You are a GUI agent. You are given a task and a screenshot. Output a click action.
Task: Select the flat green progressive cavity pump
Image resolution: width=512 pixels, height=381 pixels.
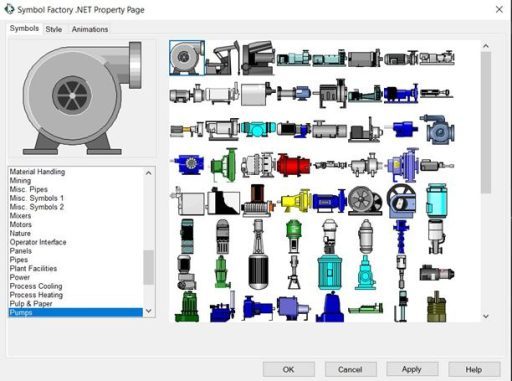click(x=365, y=309)
